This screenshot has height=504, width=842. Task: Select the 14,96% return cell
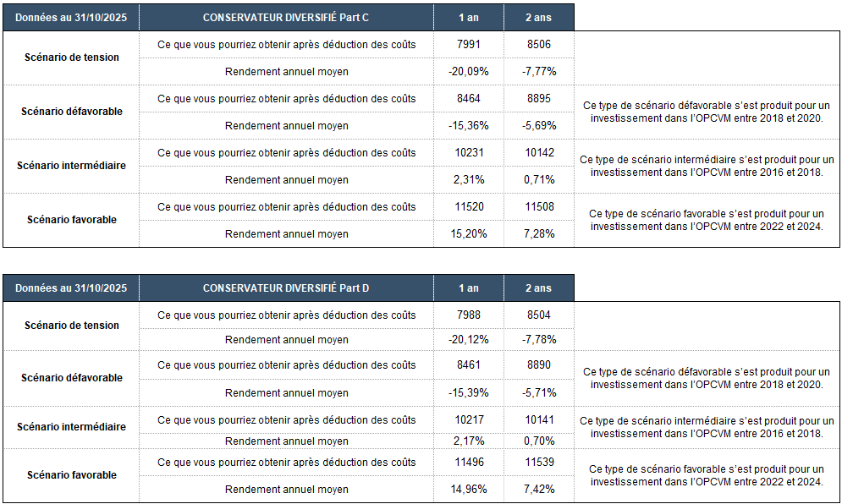(468, 489)
